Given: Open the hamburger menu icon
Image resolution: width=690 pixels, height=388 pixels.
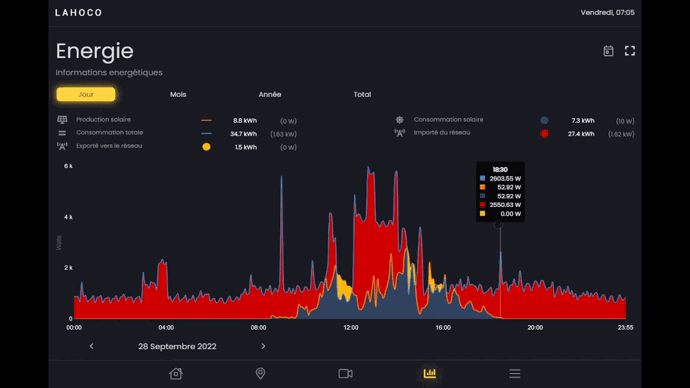Looking at the screenshot, I should [x=515, y=373].
